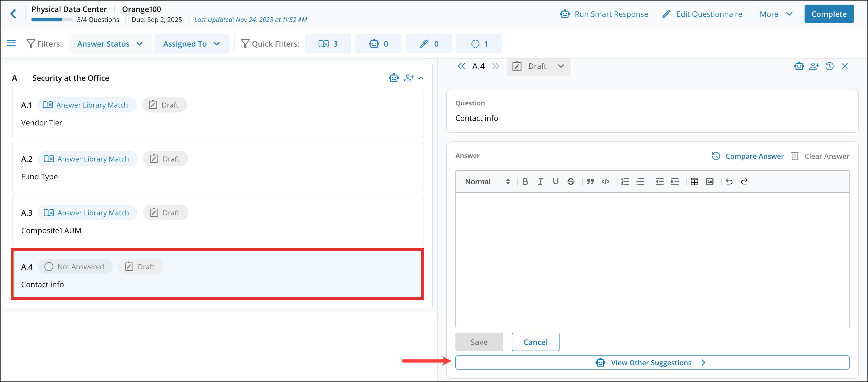Undo the last edit in the editor
Viewport: 868px width, 382px height.
pos(729,182)
